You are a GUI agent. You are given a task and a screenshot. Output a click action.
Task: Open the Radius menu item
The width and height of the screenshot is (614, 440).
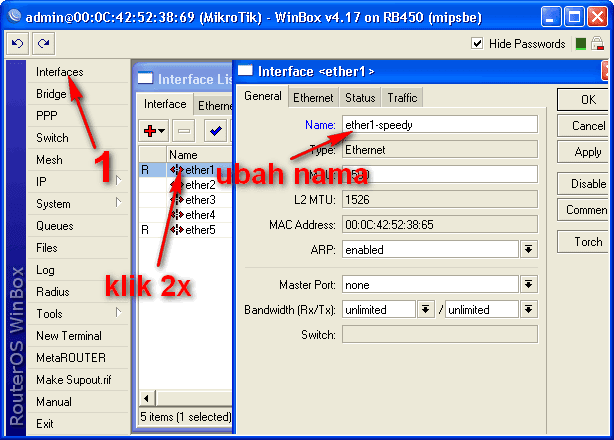tap(78, 292)
